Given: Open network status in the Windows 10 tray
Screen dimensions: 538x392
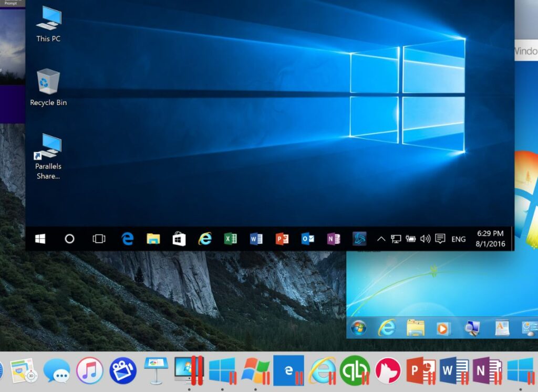Looking at the screenshot, I should tap(396, 239).
